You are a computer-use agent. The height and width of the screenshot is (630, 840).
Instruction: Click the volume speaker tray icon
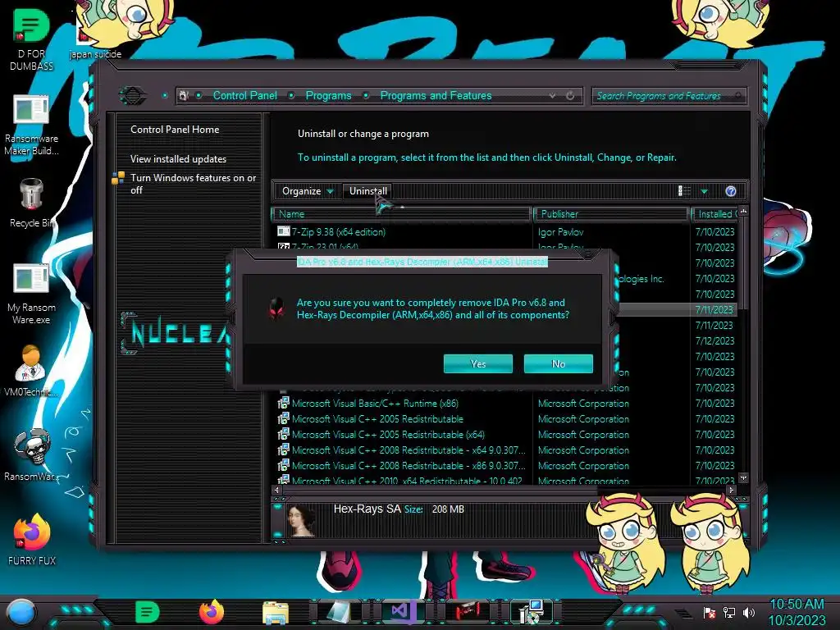[749, 612]
